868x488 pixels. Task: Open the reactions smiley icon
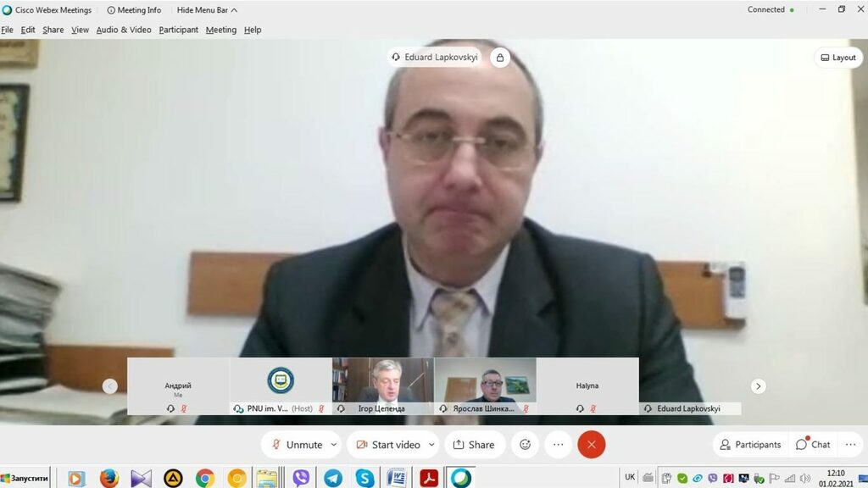[525, 444]
